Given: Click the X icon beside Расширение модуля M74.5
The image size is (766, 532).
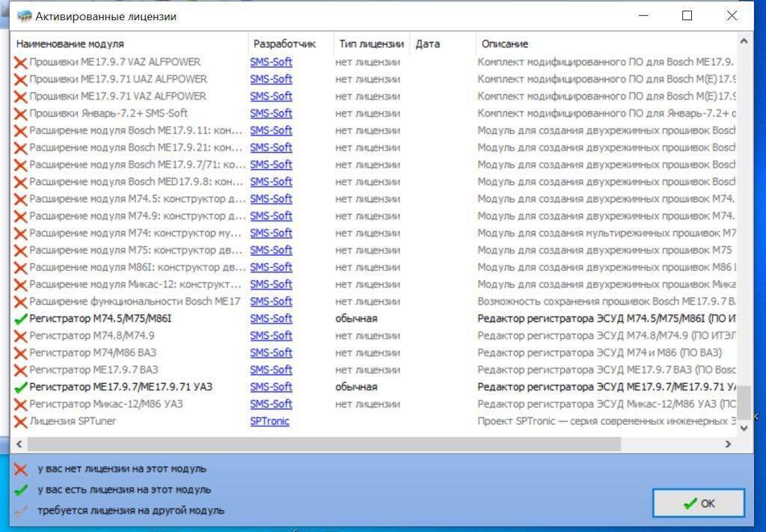Looking at the screenshot, I should pyautogui.click(x=20, y=199).
